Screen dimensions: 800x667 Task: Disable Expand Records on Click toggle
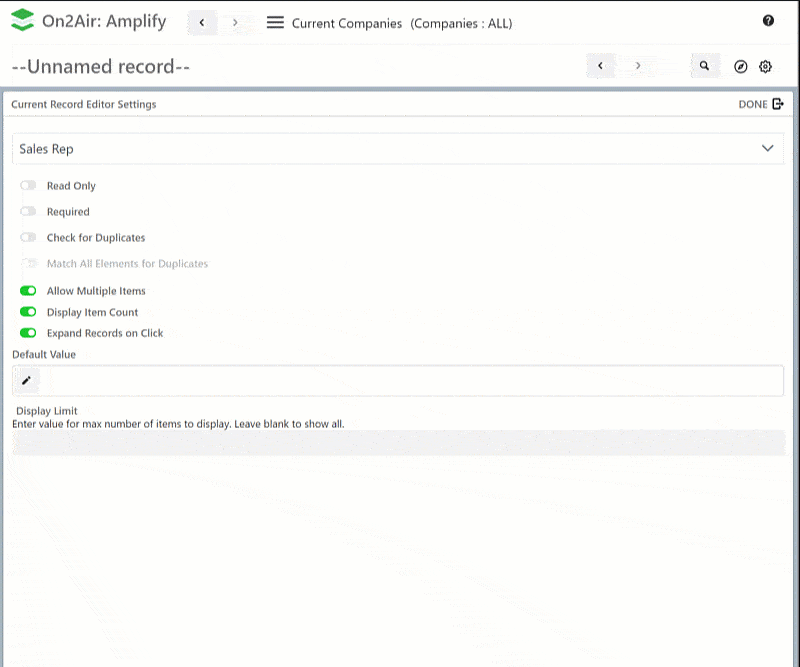pyautogui.click(x=28, y=333)
